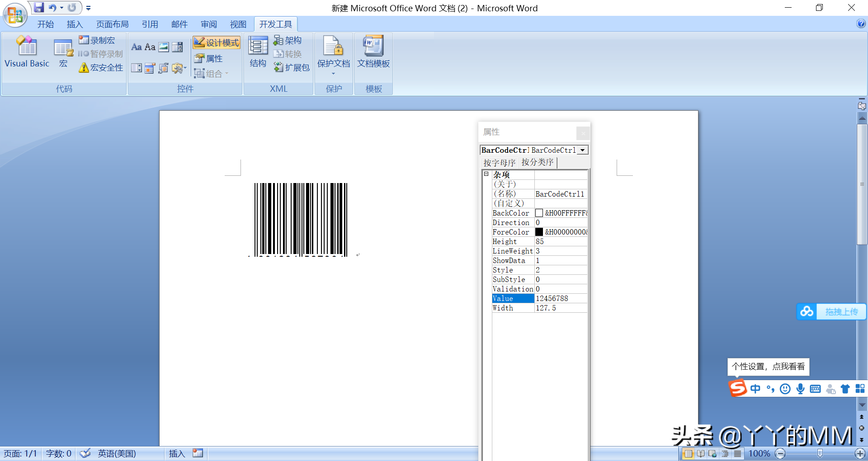Switch to Full Screen Reading view
868x461 pixels.
701,453
